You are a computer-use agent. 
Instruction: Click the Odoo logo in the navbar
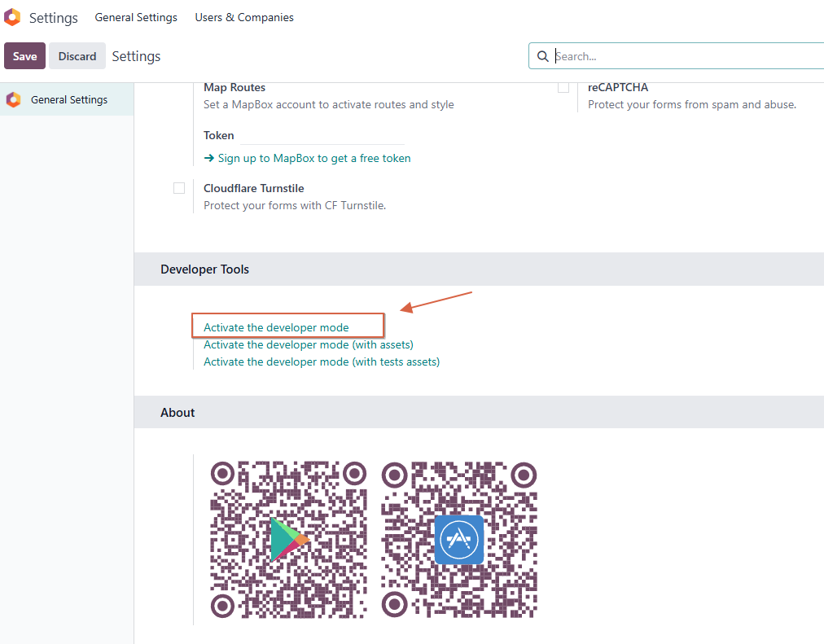[12, 17]
